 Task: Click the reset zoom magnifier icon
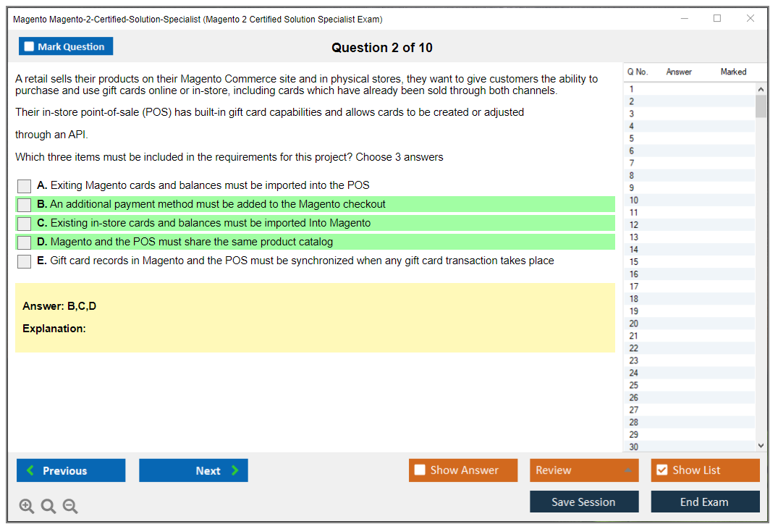click(x=48, y=507)
